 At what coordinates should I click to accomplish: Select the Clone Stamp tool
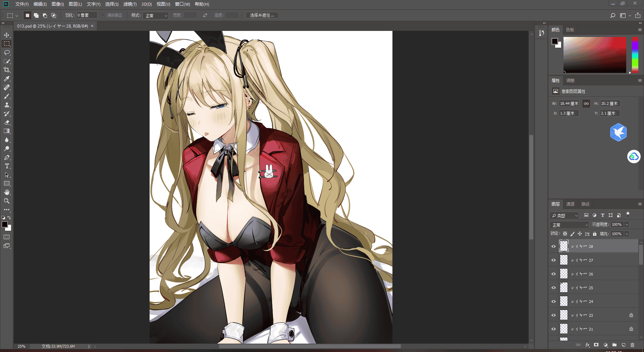click(7, 105)
